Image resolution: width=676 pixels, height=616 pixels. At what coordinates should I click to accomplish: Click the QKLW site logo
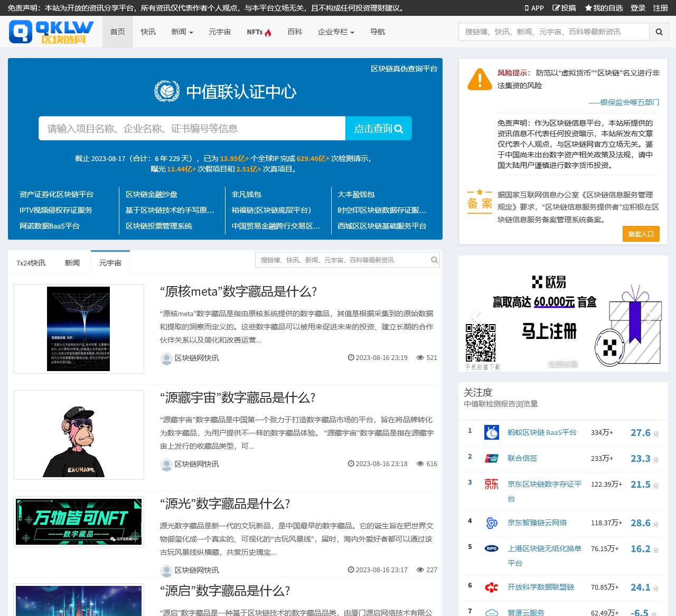pyautogui.click(x=51, y=32)
